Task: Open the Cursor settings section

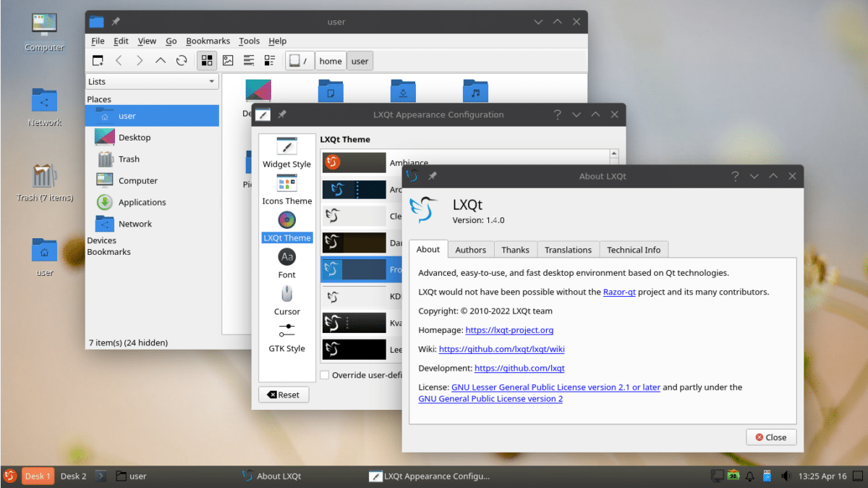Action: (286, 300)
